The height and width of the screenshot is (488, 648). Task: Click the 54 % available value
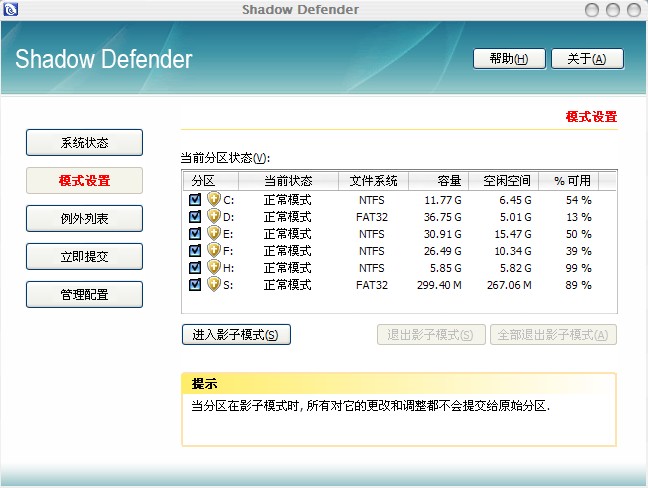[x=579, y=200]
